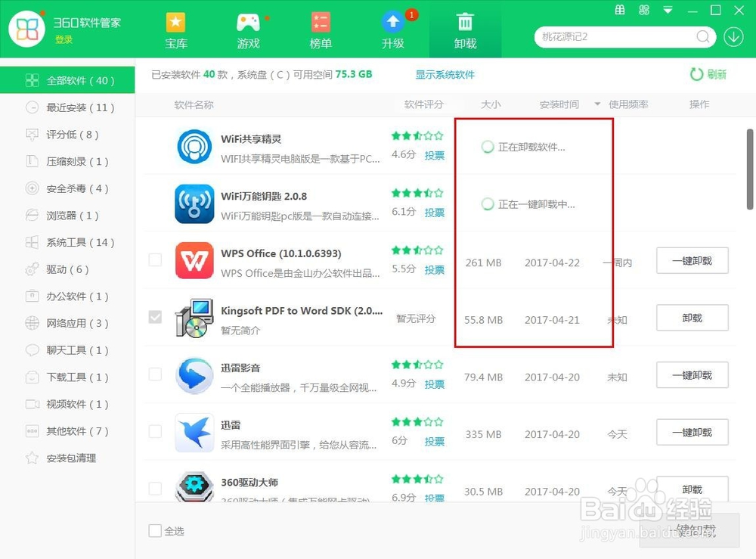Vote 投票 for 迅雷
The image size is (756, 559).
coord(435,442)
